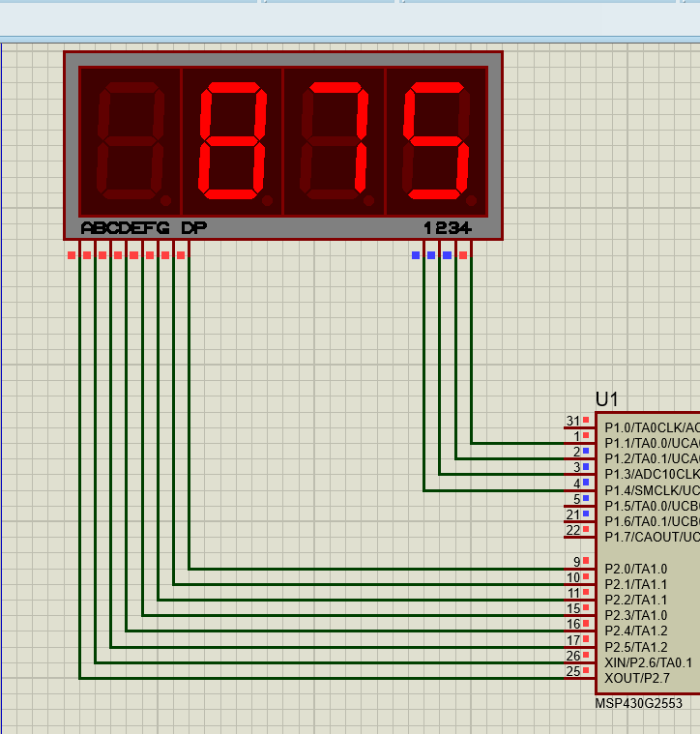Select the display digit showing 7
The image size is (700, 734).
[335, 141]
